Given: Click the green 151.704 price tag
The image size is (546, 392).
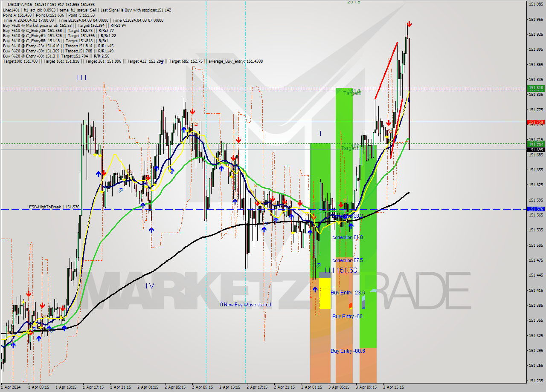Looking at the screenshot, I should click(536, 144).
